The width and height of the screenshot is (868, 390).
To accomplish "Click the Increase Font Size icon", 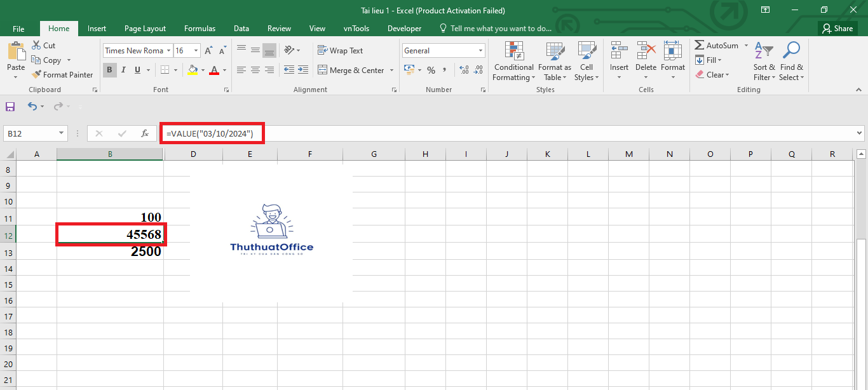I will 208,51.
